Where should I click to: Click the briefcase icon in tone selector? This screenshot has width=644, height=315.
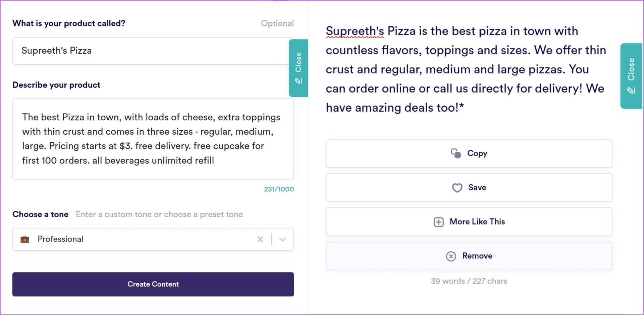tap(25, 239)
